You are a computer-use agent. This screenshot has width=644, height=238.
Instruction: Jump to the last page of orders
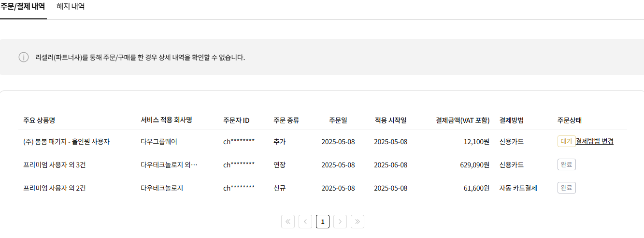[x=358, y=222]
